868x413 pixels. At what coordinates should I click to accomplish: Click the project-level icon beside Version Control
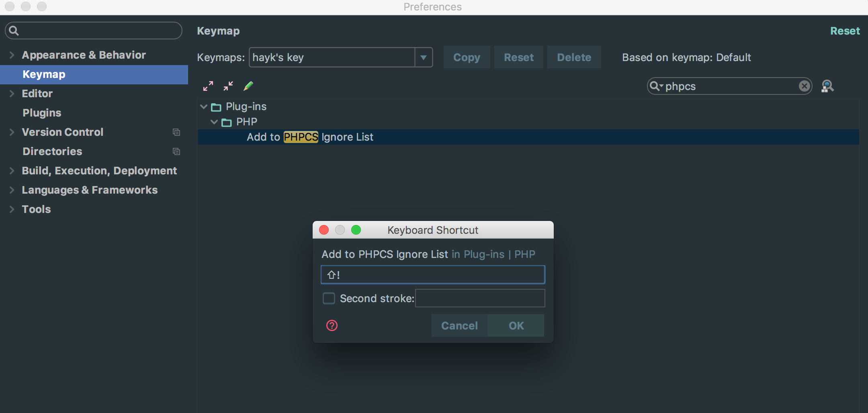176,132
